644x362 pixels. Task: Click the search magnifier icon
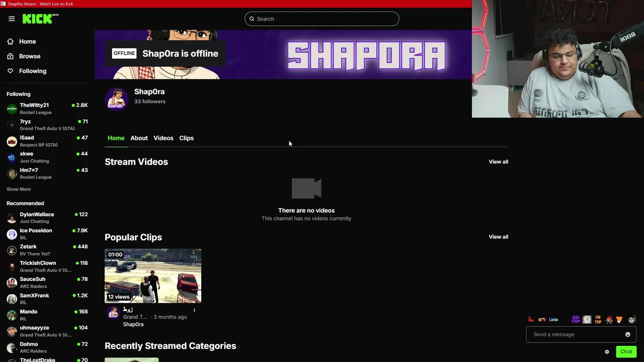tap(252, 19)
